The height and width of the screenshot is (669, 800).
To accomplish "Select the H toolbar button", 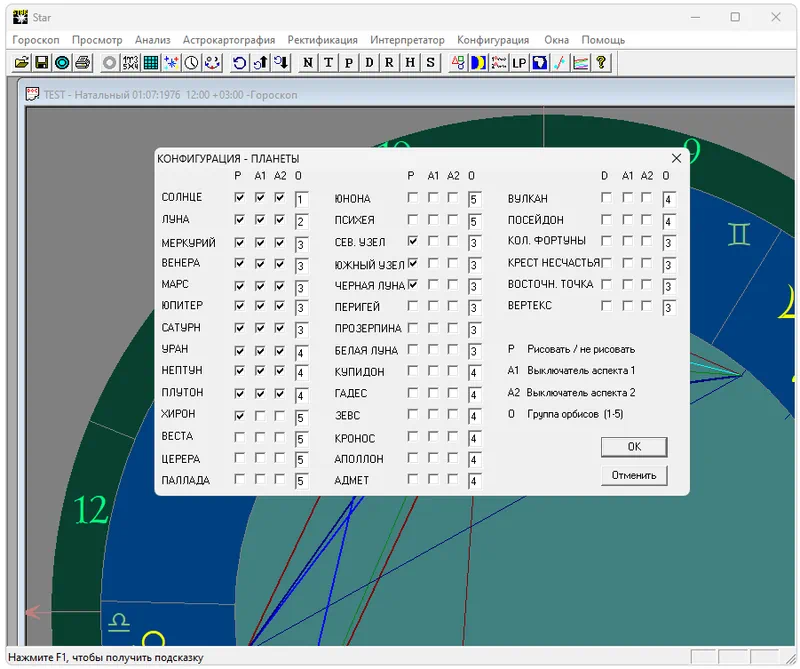I will click(410, 63).
